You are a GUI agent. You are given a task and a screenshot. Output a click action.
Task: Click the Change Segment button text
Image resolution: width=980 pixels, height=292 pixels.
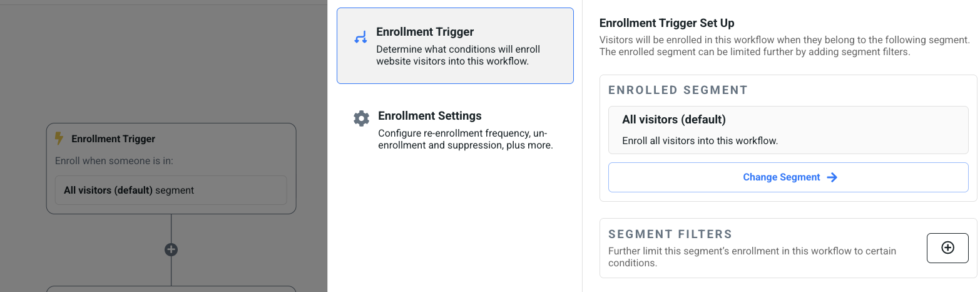(x=782, y=177)
